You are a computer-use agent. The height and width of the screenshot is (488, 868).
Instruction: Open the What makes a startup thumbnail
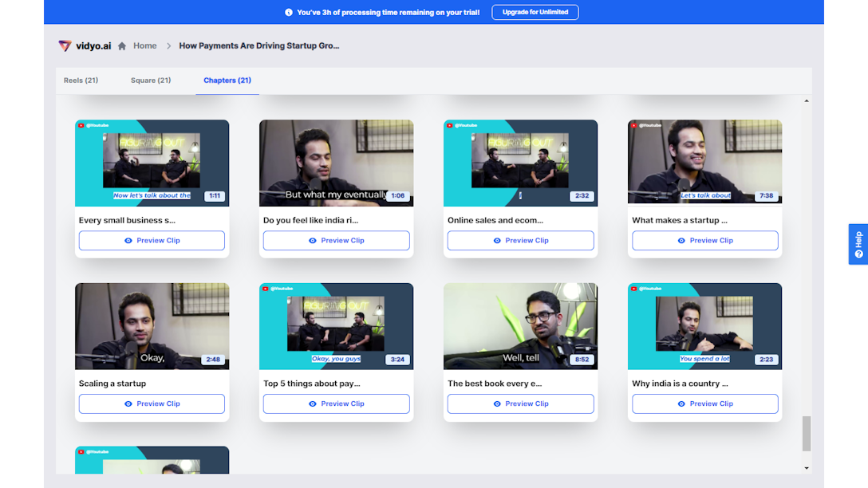704,162
